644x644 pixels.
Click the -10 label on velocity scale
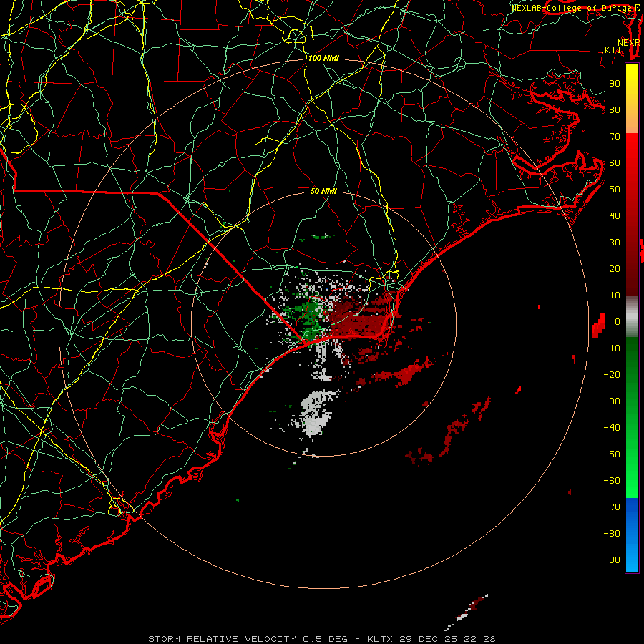612,348
